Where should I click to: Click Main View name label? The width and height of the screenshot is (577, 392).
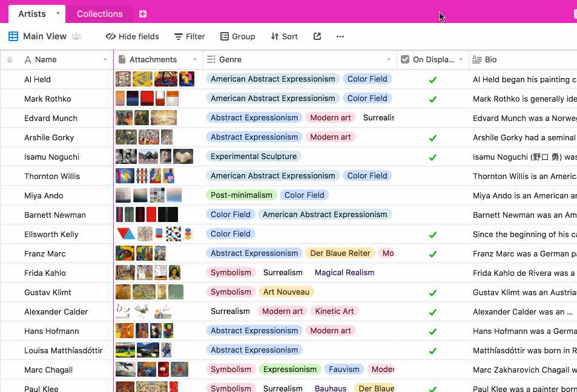pyautogui.click(x=45, y=36)
